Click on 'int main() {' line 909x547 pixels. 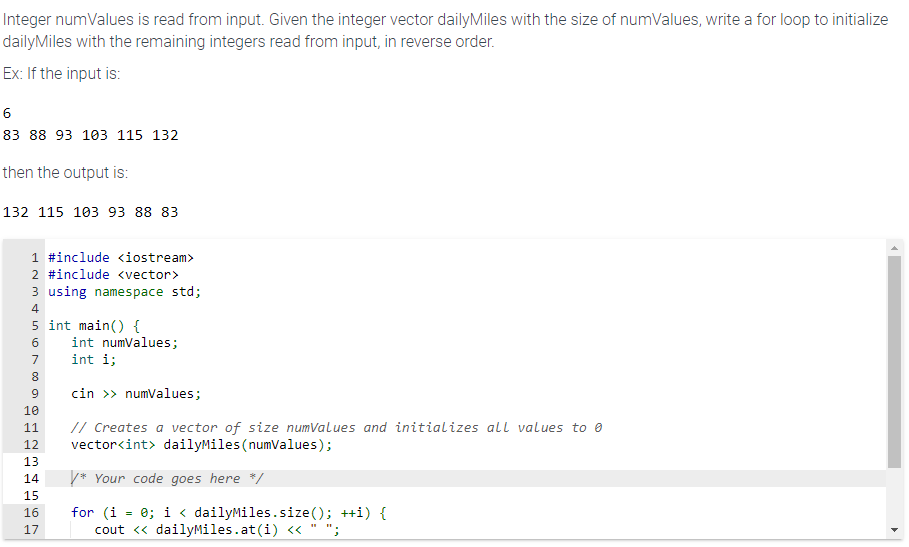(94, 326)
